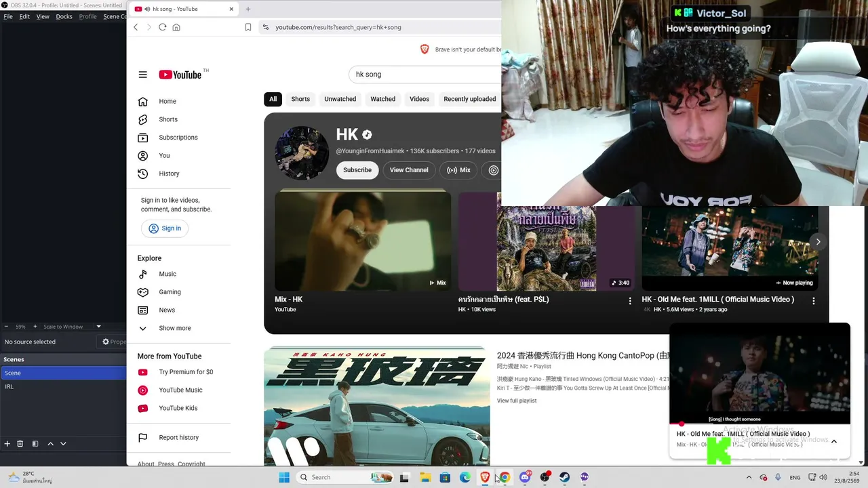Viewport: 868px width, 488px height.
Task: Remove the selected scene in OBS
Action: coord(20,444)
